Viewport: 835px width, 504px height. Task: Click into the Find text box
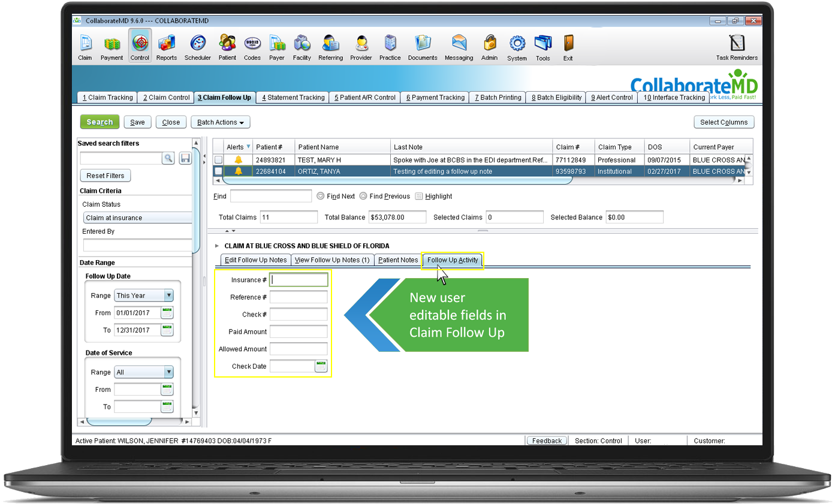pyautogui.click(x=271, y=196)
